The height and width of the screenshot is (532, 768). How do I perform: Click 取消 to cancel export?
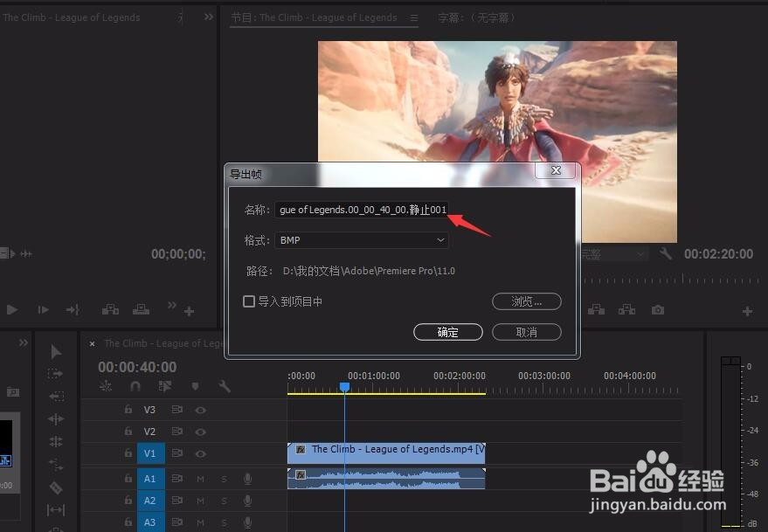coord(527,332)
